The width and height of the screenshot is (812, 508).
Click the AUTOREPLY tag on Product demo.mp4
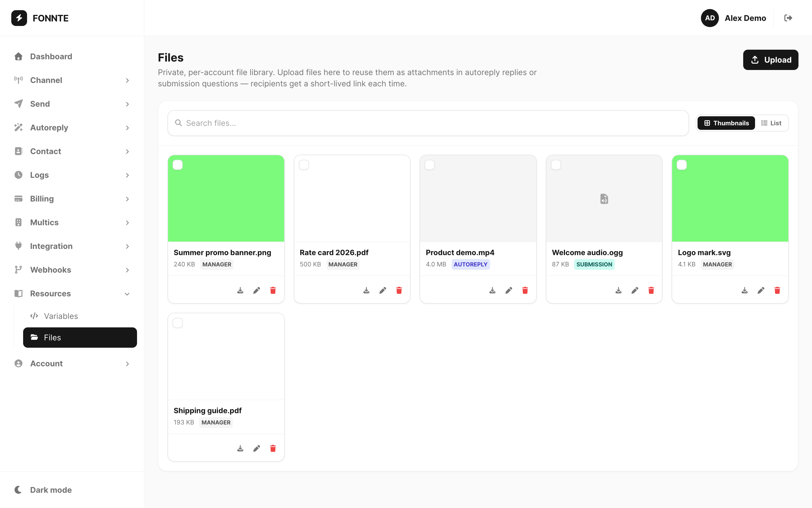point(470,264)
